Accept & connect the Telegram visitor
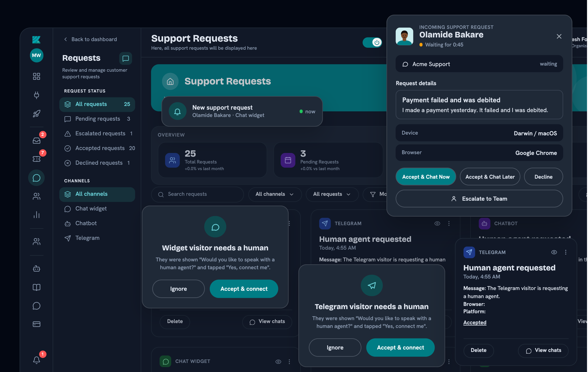Image resolution: width=588 pixels, height=372 pixels. click(400, 348)
